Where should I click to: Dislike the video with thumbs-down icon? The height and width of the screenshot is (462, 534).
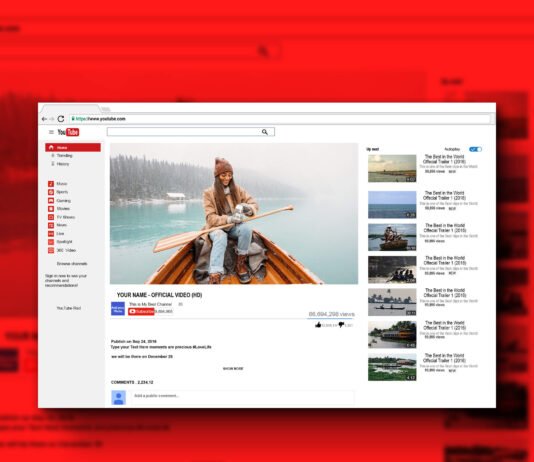click(x=341, y=325)
